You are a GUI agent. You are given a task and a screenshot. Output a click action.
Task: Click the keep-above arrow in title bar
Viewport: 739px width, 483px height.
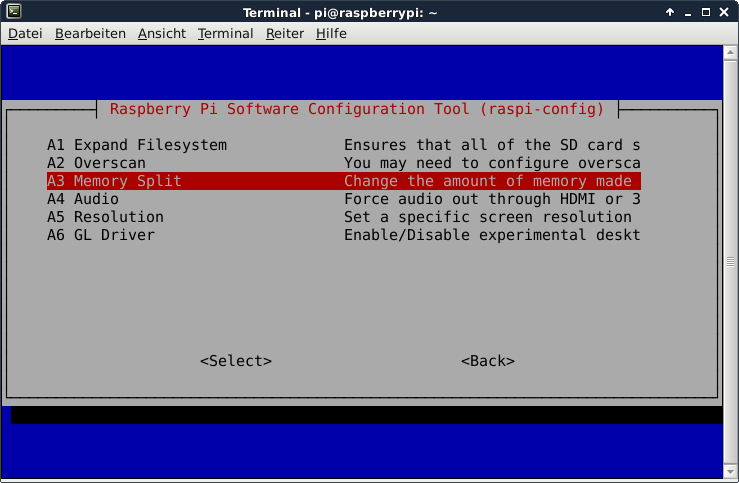[x=670, y=12]
